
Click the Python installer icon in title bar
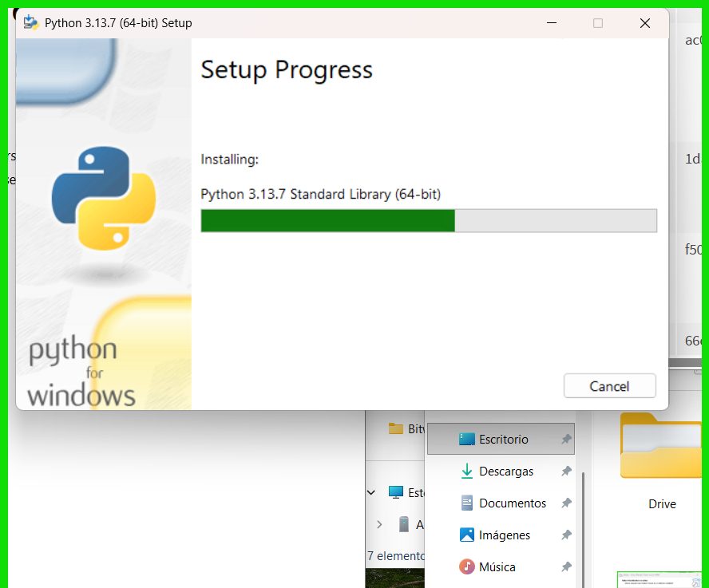tap(31, 23)
